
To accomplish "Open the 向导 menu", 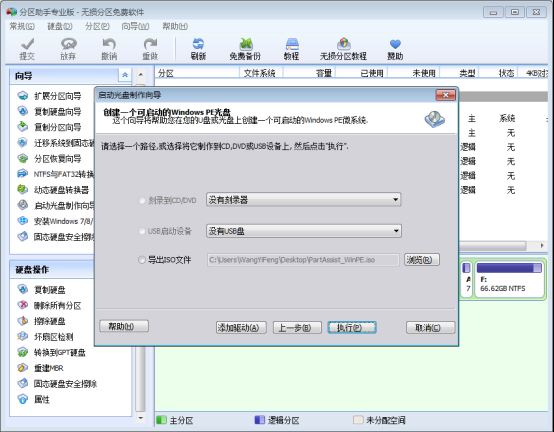I will coord(135,26).
